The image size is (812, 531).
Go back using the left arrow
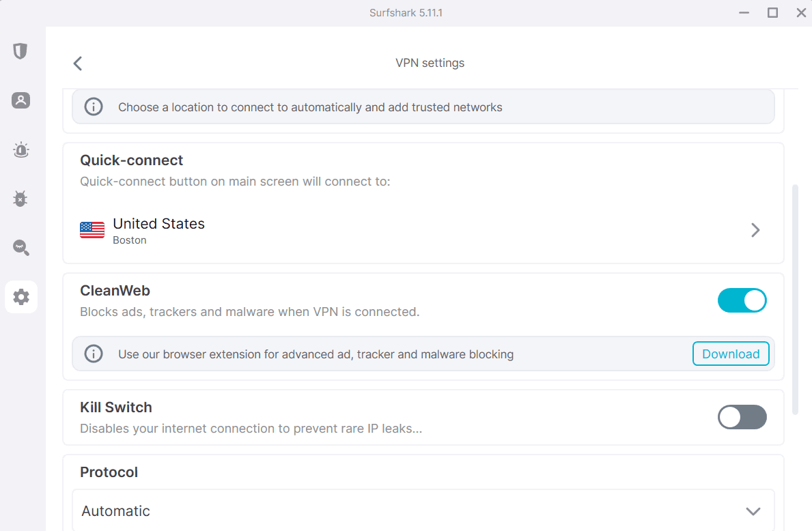pyautogui.click(x=78, y=63)
